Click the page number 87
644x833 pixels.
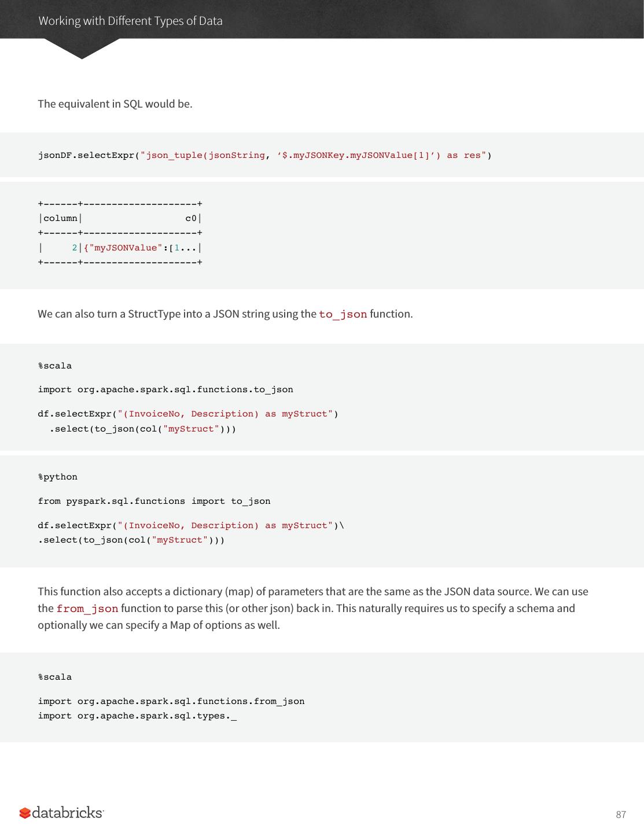tap(621, 814)
